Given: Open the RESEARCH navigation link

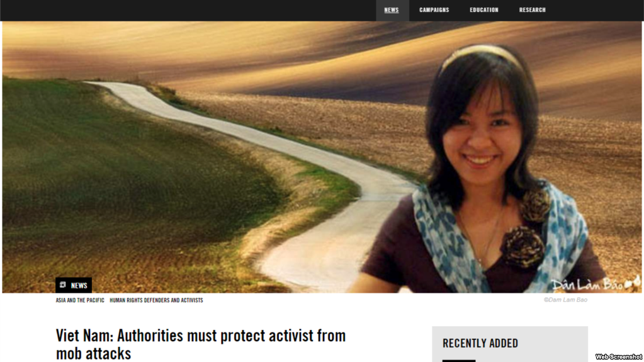Looking at the screenshot, I should click(533, 10).
